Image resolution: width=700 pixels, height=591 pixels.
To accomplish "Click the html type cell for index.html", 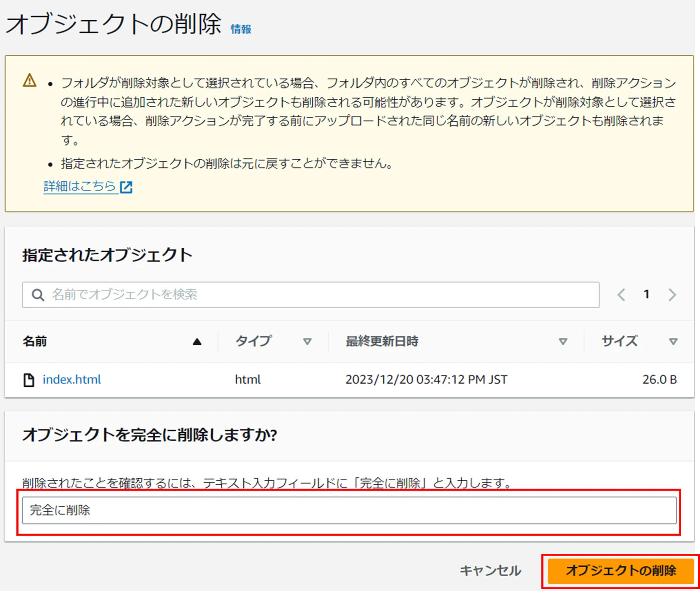I will click(248, 379).
